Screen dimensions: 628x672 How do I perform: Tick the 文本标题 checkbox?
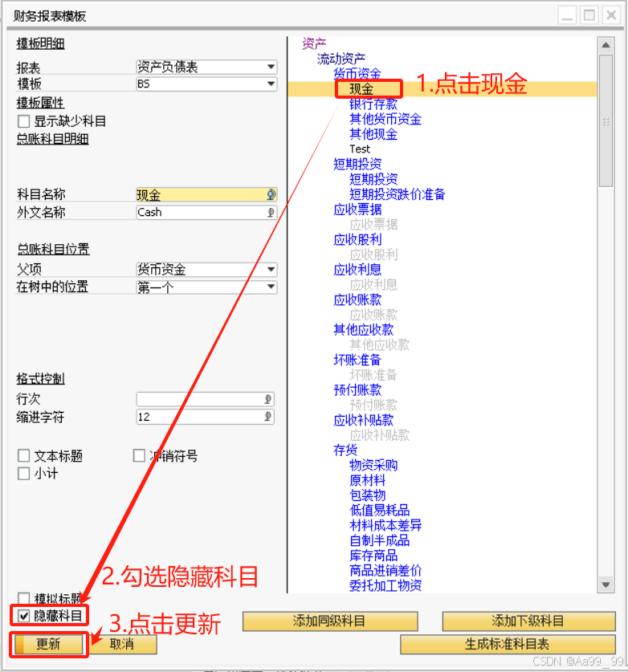[24, 455]
